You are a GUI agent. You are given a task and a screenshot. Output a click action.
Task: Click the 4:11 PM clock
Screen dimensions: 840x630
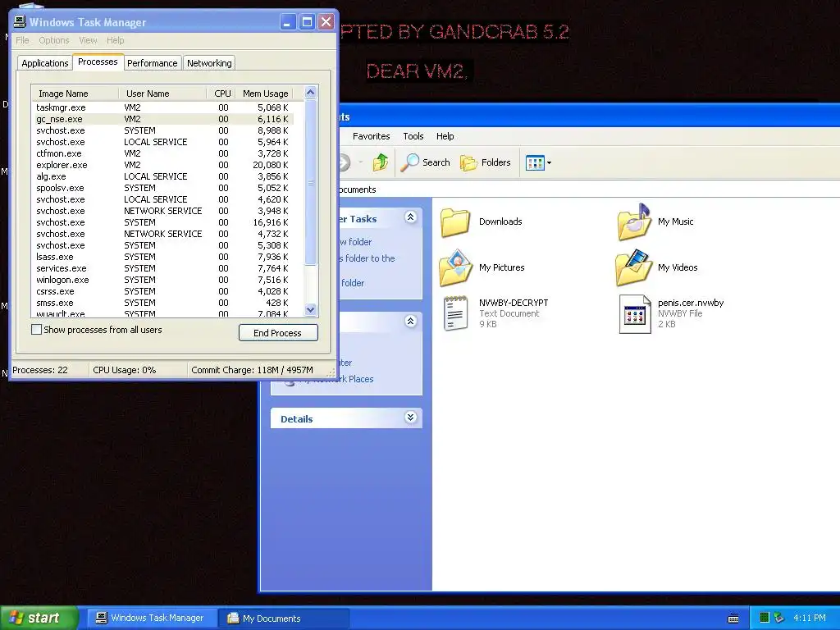tap(810, 618)
